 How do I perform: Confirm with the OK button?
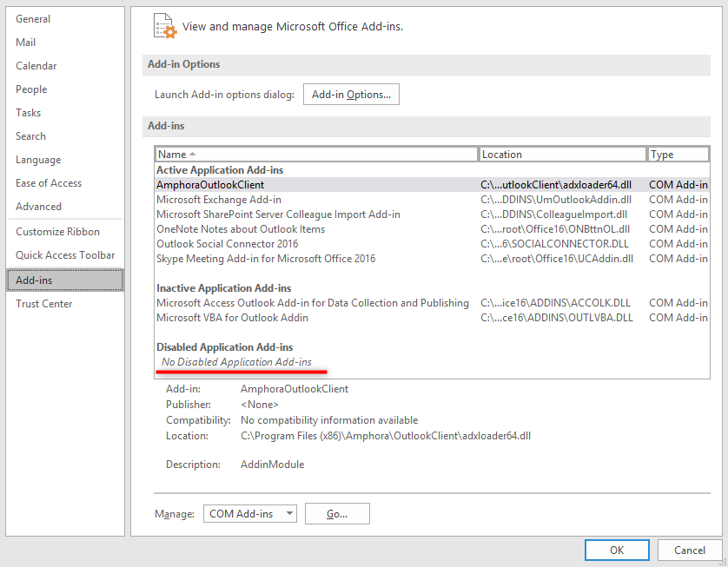617,551
